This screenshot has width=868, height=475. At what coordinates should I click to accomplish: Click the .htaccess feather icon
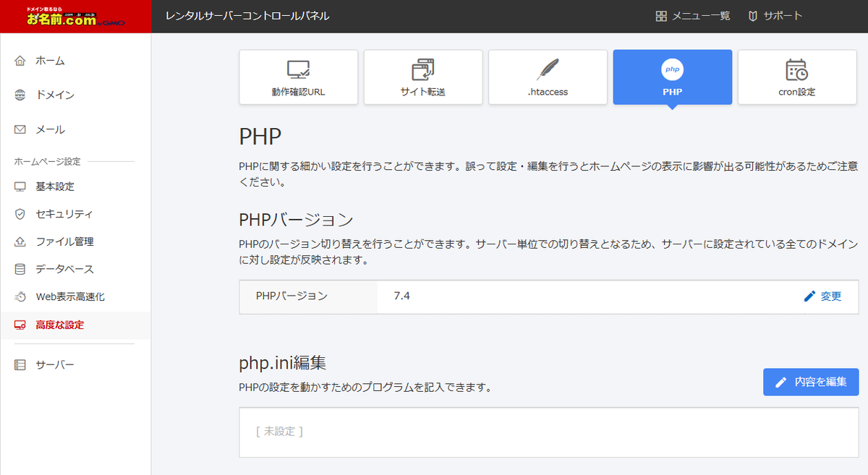tap(548, 69)
